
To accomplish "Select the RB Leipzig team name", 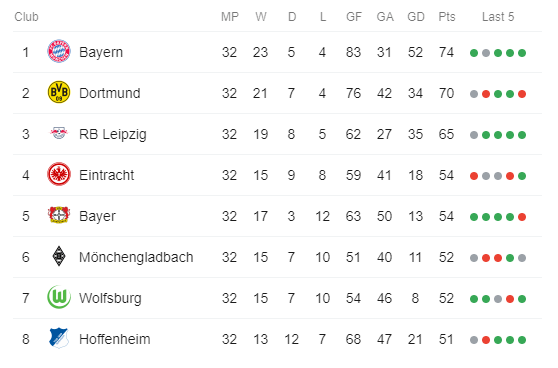I will tap(113, 134).
